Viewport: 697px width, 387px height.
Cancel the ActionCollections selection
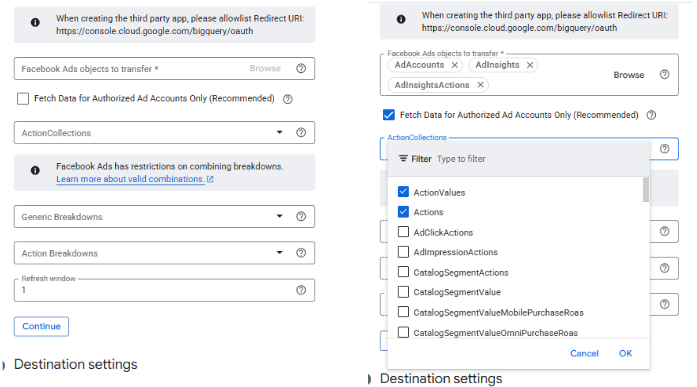point(584,353)
